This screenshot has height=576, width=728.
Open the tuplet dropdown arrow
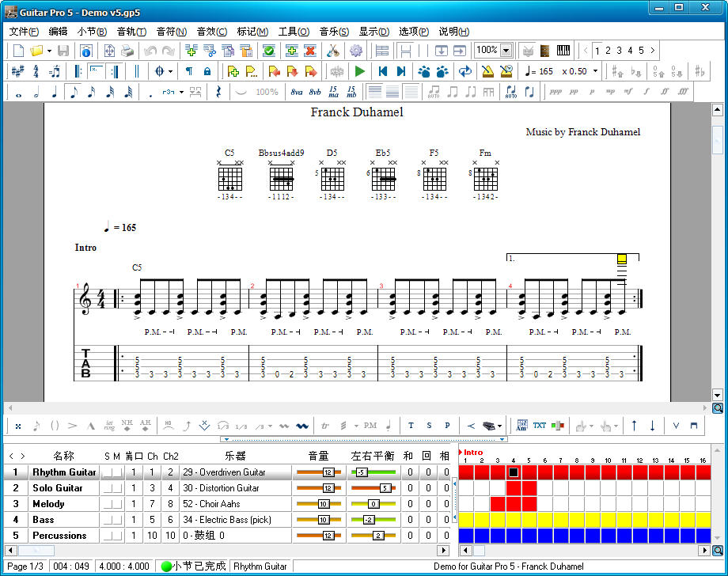pyautogui.click(x=181, y=93)
